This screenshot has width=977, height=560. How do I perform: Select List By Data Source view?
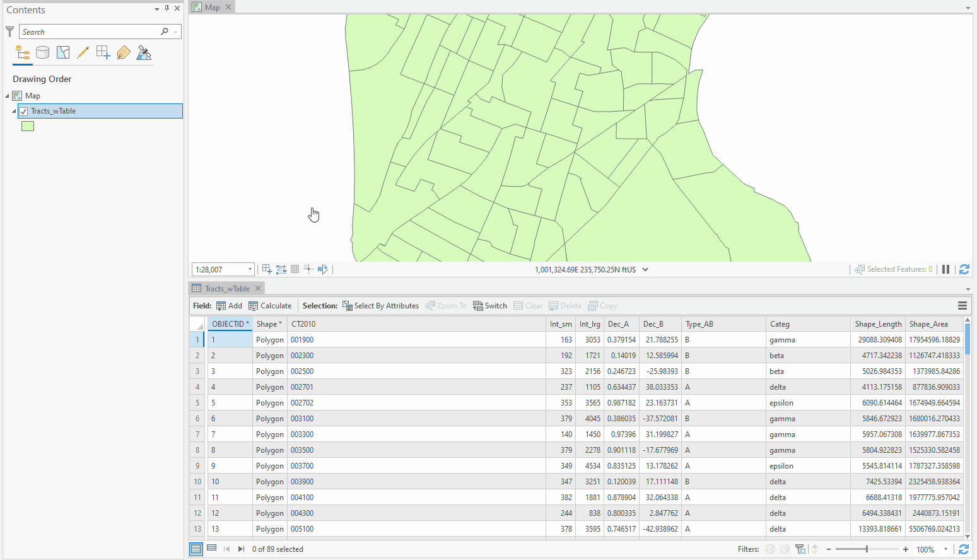pyautogui.click(x=42, y=52)
